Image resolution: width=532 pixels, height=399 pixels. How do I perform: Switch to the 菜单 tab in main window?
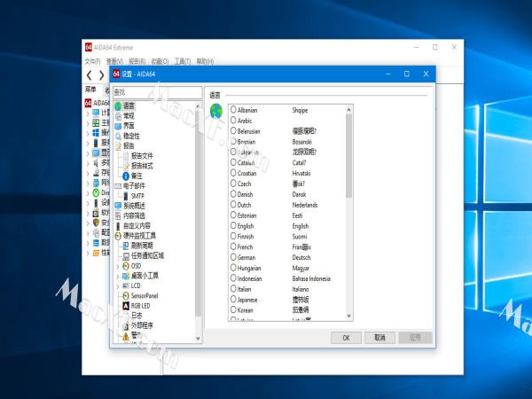point(90,90)
